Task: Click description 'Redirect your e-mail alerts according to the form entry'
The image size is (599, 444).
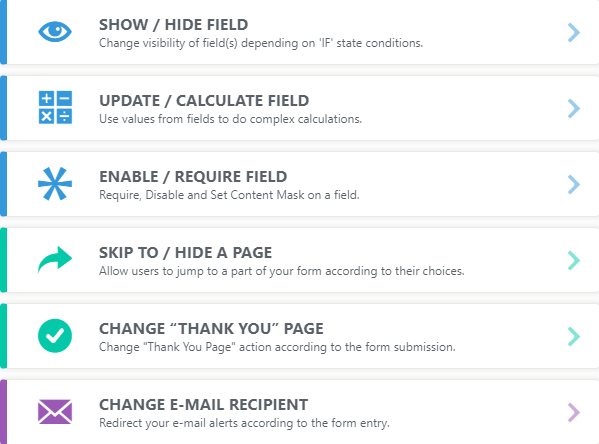Action: (x=244, y=423)
